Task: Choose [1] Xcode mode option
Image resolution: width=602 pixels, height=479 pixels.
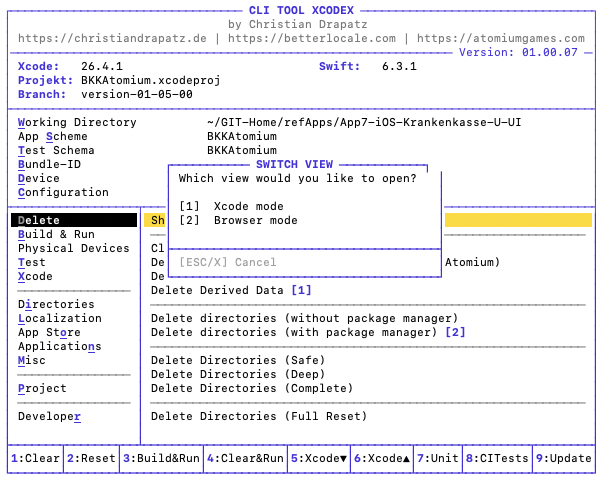Action: coord(232,206)
